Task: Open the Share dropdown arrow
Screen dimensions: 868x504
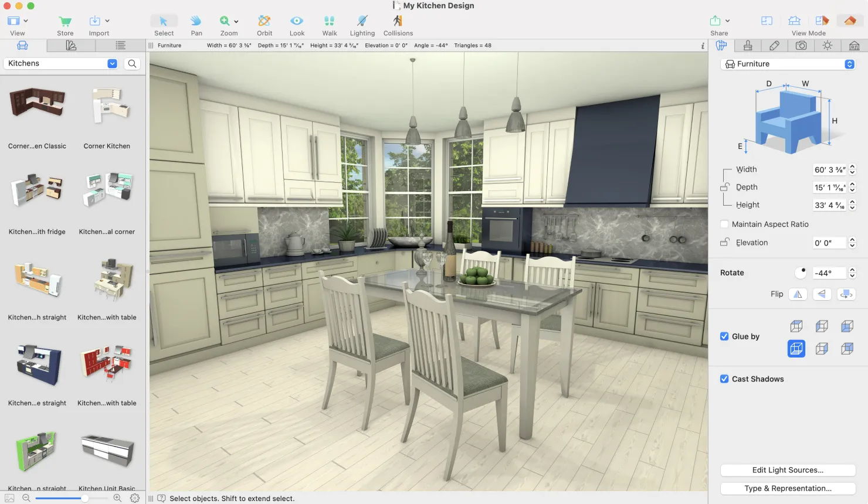Action: 727,21
